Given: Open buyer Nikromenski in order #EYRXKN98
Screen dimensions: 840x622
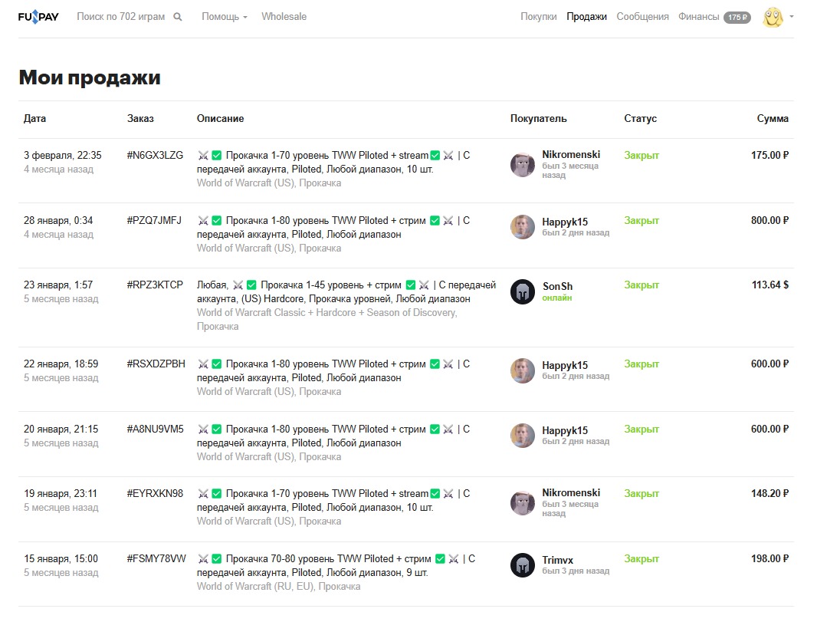Looking at the screenshot, I should (571, 493).
